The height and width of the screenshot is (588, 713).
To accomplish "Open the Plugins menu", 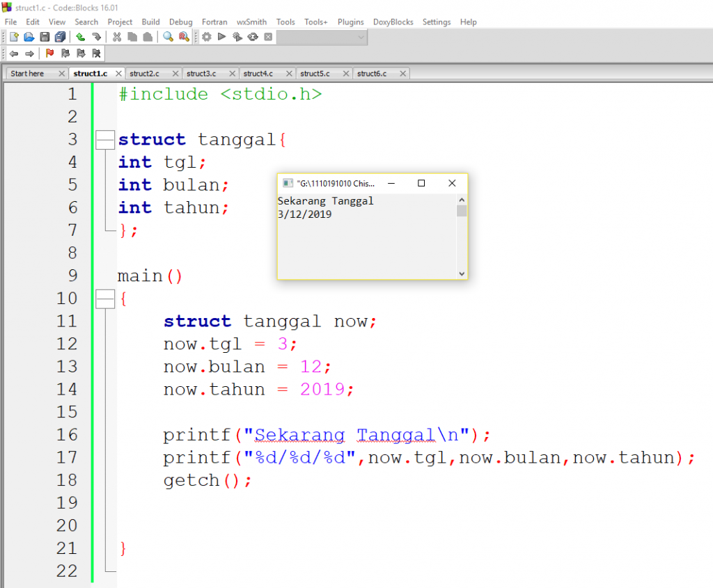I will 351,22.
